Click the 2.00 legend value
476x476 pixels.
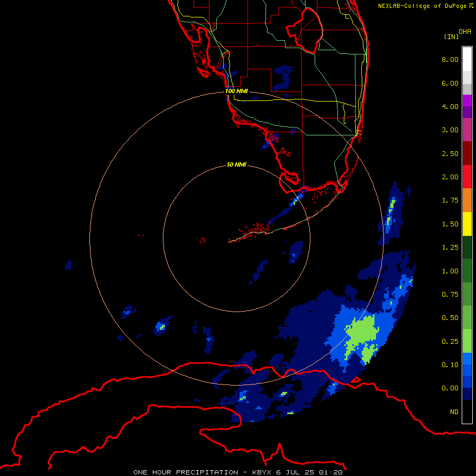click(450, 177)
